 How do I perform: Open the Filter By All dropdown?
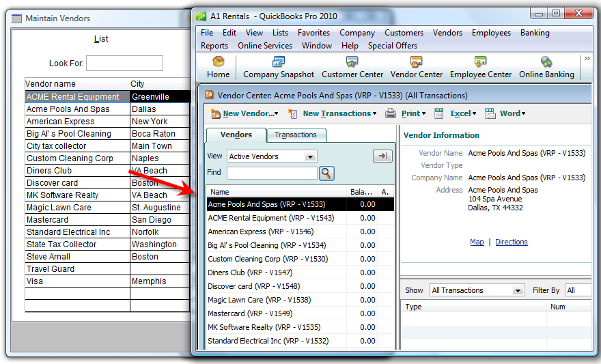click(x=578, y=290)
